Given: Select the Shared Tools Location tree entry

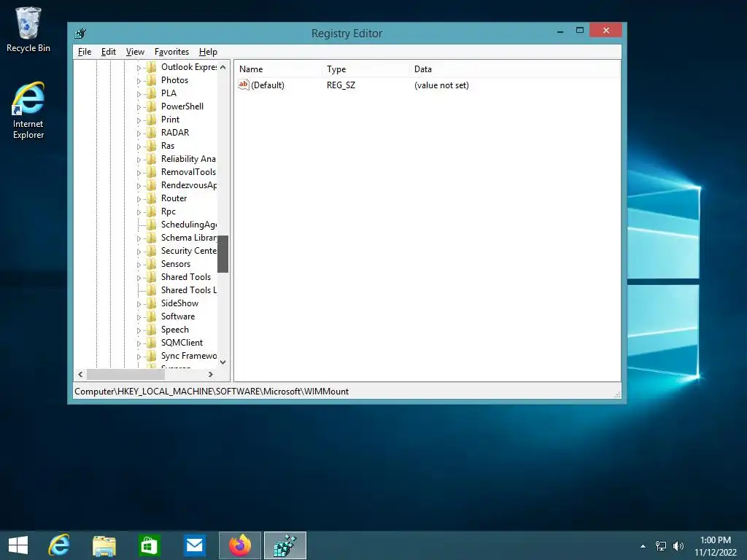Looking at the screenshot, I should click(189, 290).
